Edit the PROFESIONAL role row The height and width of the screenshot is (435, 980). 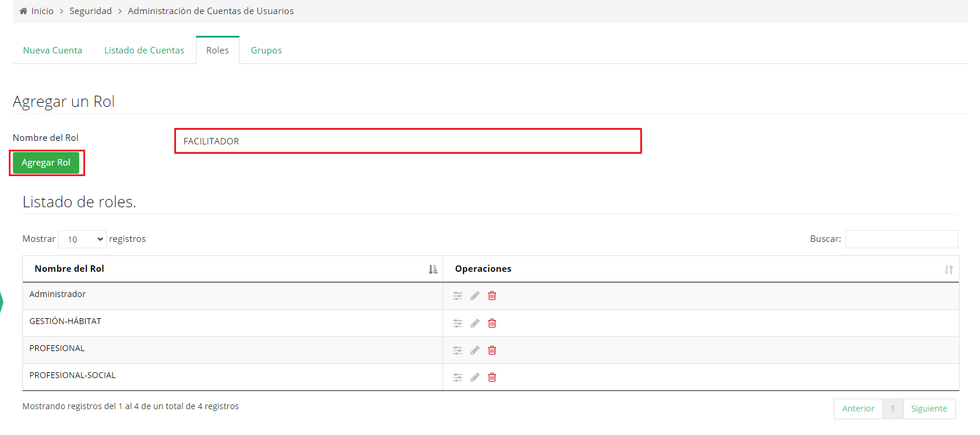pyautogui.click(x=475, y=350)
